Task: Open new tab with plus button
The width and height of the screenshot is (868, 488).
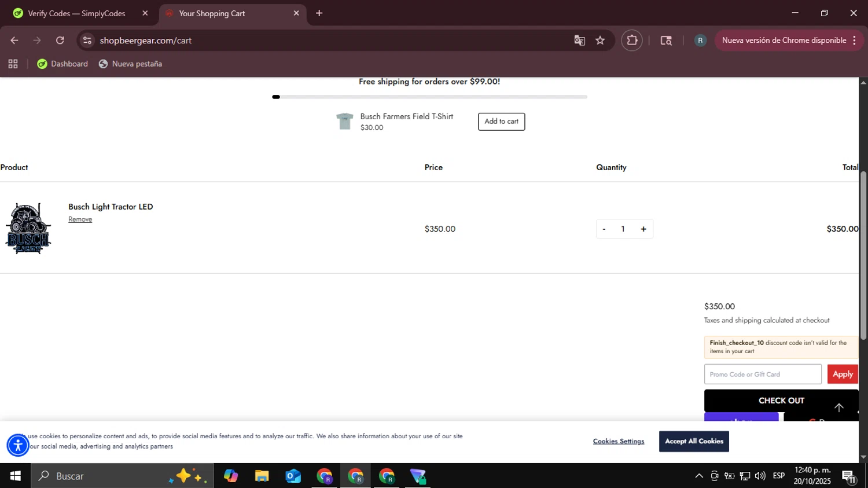Action: pos(319,13)
